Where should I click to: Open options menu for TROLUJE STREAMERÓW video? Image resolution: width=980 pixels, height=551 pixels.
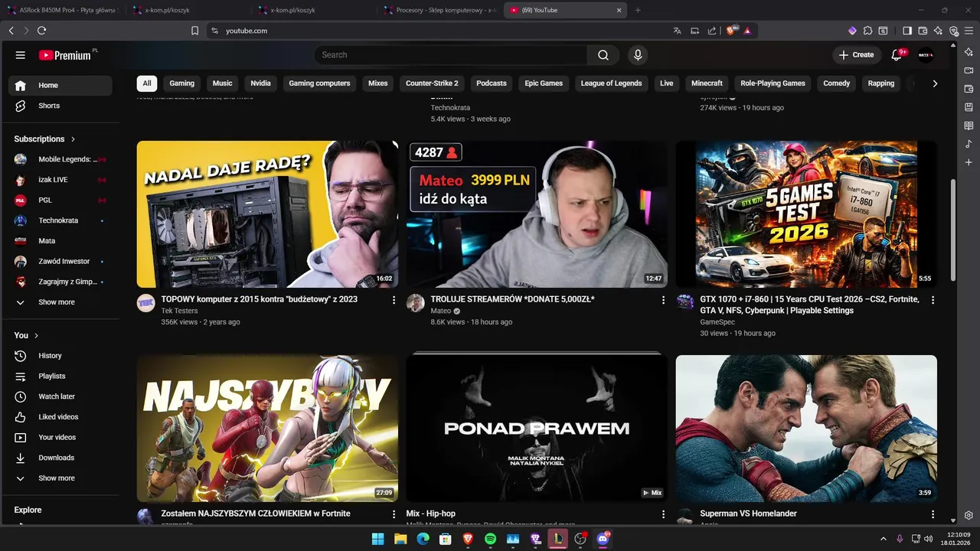click(x=663, y=300)
